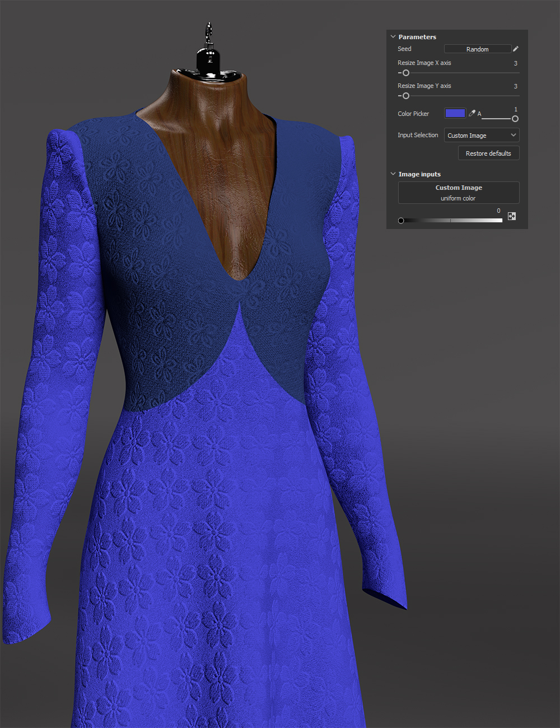Screen dimensions: 560x728
Task: Select the Custom Image uniform color input slot
Action: pyautogui.click(x=458, y=192)
